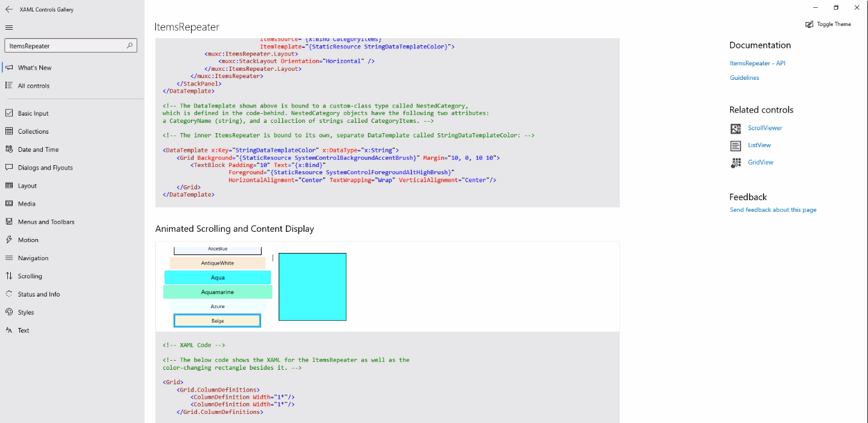Select the Media category icon
Viewport: 868px width, 423px height.
click(8, 203)
